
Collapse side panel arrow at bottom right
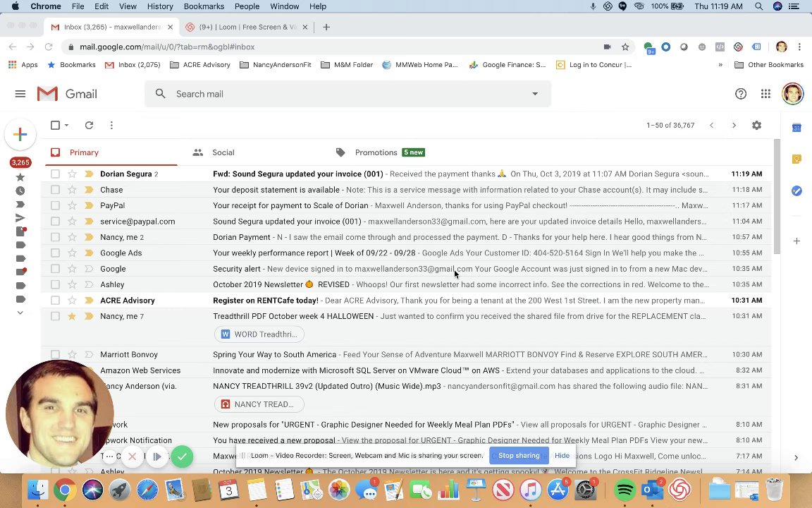pyautogui.click(x=796, y=458)
